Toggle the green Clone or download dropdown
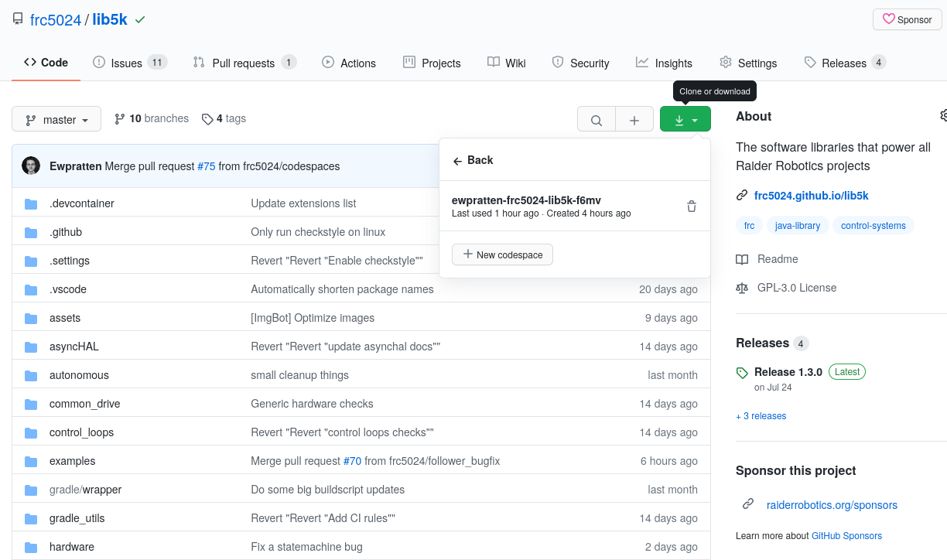Viewport: 947px width, 560px height. (x=685, y=120)
